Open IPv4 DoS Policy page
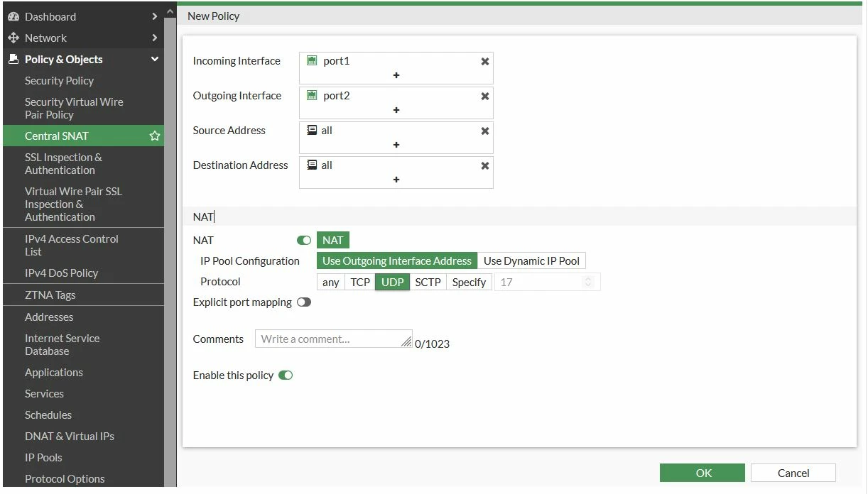 coord(61,273)
